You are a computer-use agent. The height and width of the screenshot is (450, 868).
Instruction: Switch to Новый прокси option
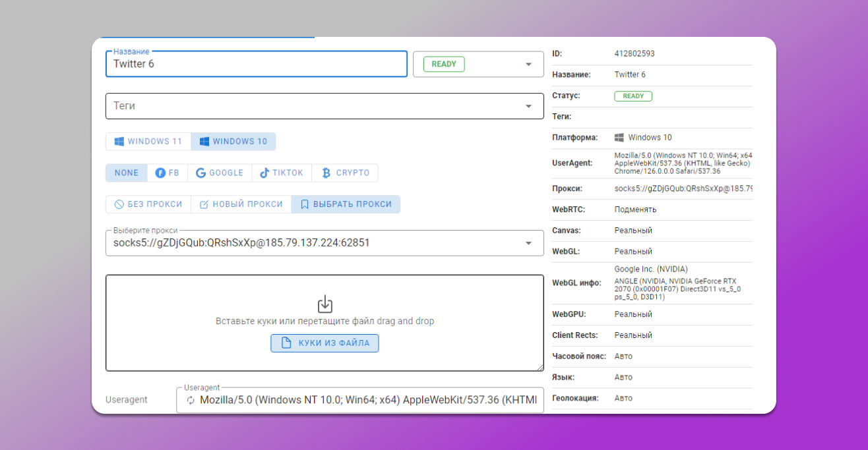[241, 204]
